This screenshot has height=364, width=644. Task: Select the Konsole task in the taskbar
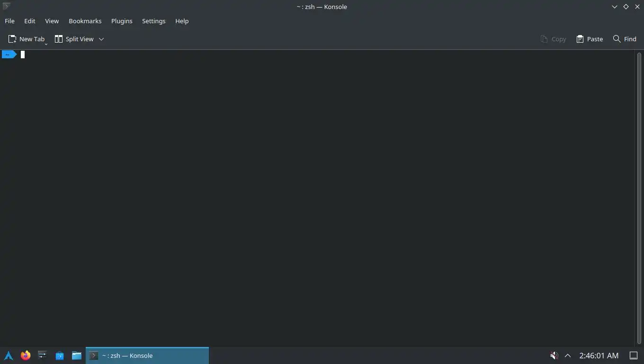147,355
